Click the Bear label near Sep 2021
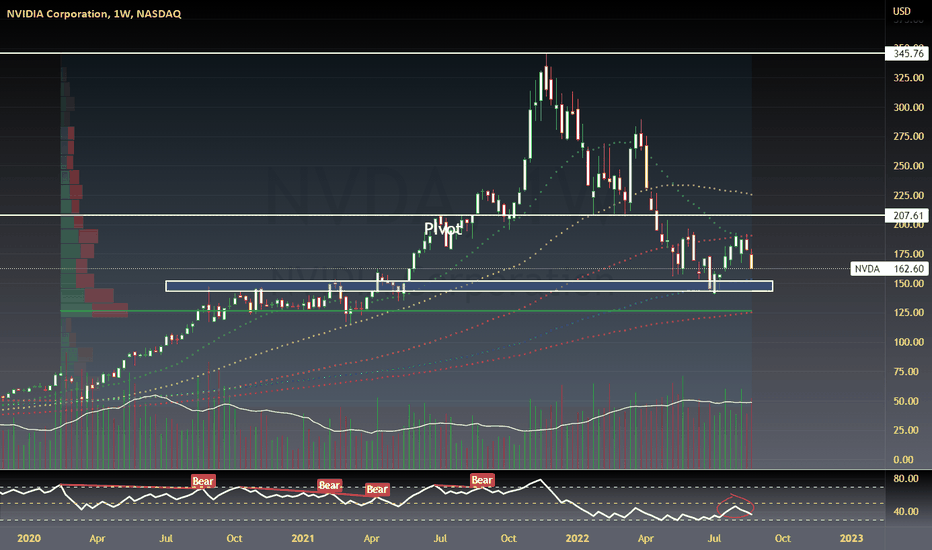Viewport: 932px width, 550px height. [x=481, y=480]
